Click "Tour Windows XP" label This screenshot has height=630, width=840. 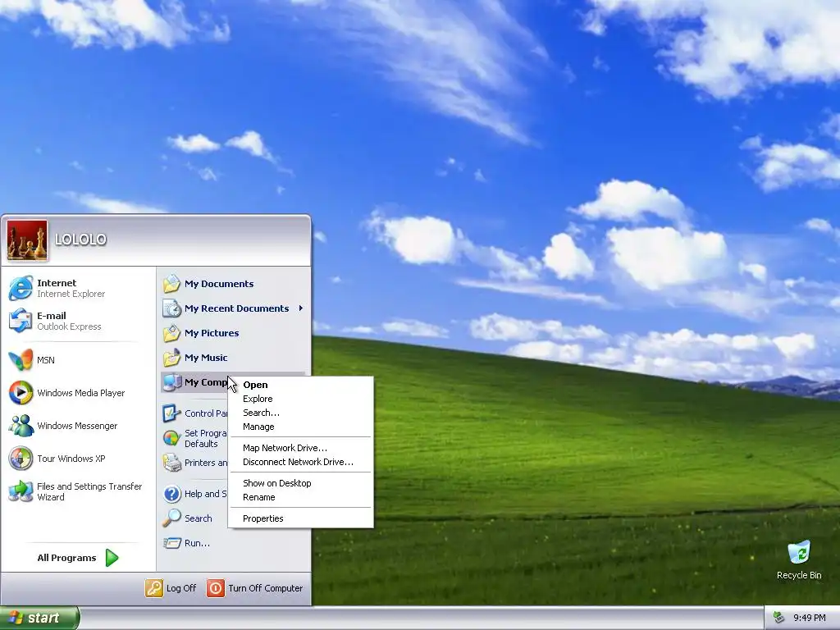(x=71, y=459)
